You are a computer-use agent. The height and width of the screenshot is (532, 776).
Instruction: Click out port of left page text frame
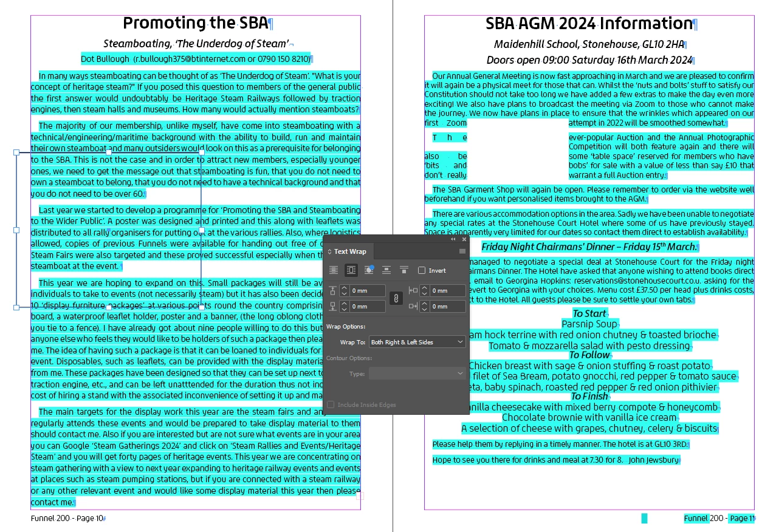click(x=360, y=496)
